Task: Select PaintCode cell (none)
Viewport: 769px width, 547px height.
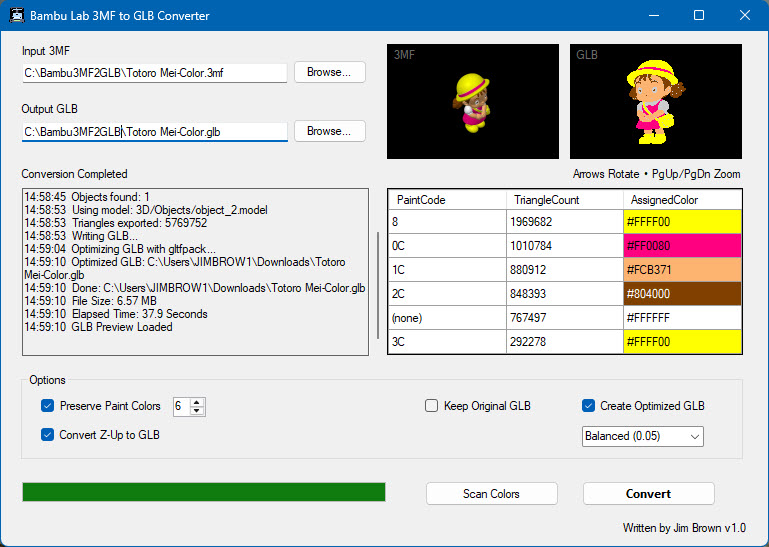Action: point(447,318)
